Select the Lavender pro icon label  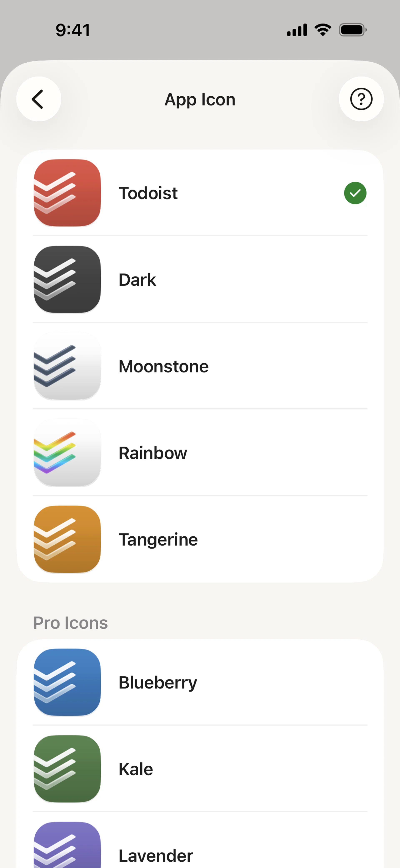pyautogui.click(x=156, y=855)
